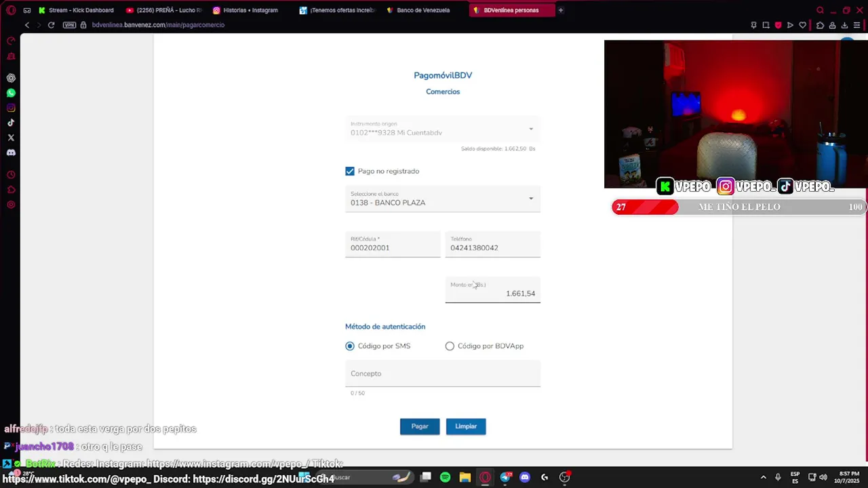This screenshot has height=488, width=868.
Task: Click the Limpiar button
Action: click(466, 426)
